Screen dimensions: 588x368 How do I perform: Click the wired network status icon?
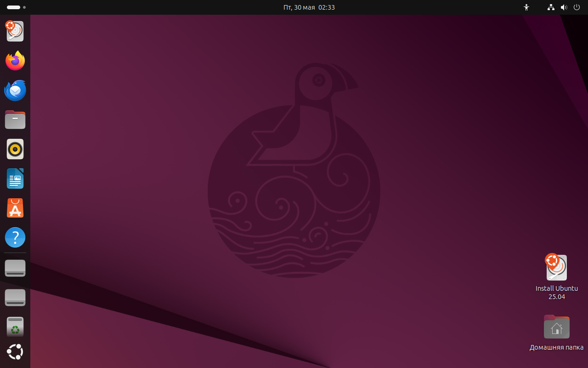(551, 7)
